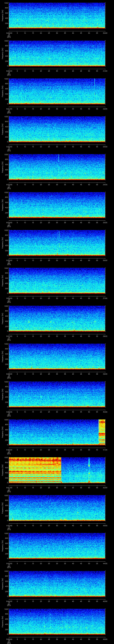Select the spectrogram panel starting at 8:39:00
Screen dimensions: 114x644
pos(57,394)
